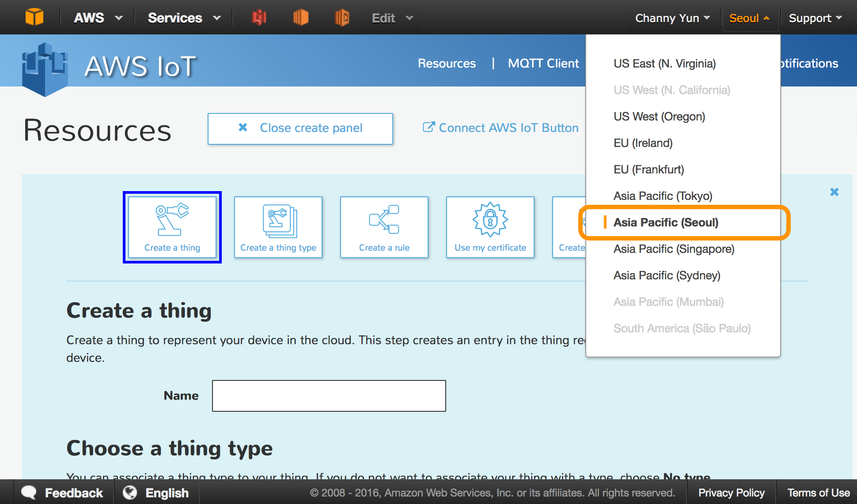Close the create panel with the X icon
Image resolution: width=857 pixels, height=504 pixels.
[834, 192]
